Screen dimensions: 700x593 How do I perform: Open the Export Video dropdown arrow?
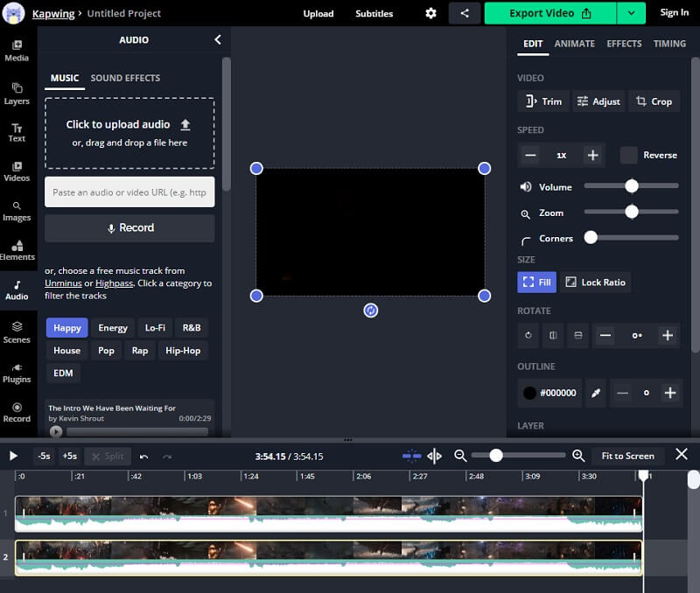[630, 13]
